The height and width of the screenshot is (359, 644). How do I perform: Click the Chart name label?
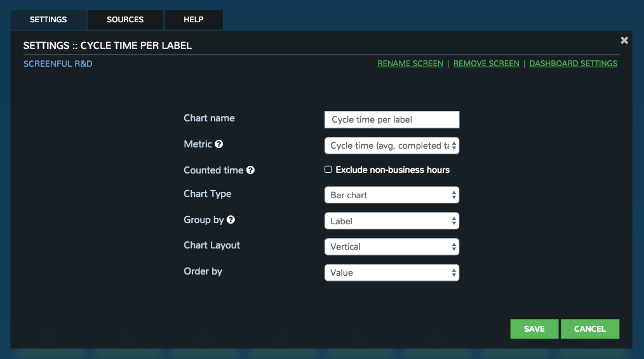point(209,118)
